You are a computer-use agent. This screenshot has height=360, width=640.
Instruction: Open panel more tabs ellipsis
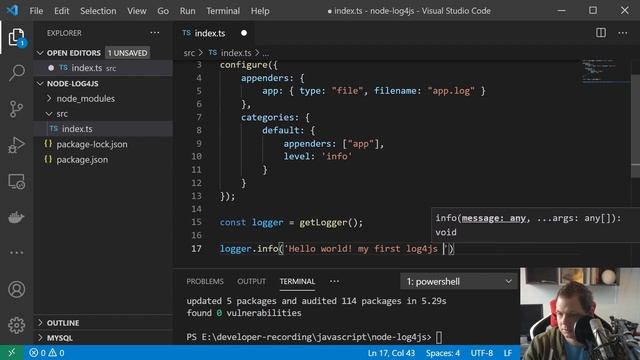[x=334, y=281]
